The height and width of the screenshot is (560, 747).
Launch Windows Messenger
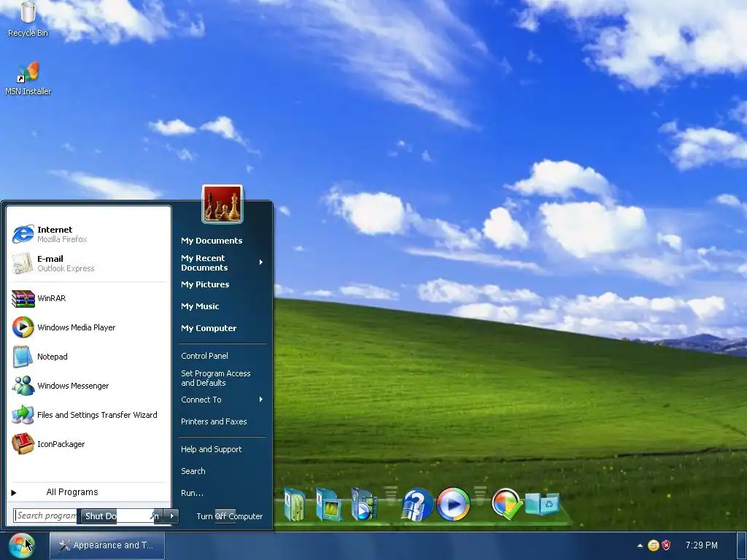pyautogui.click(x=88, y=386)
